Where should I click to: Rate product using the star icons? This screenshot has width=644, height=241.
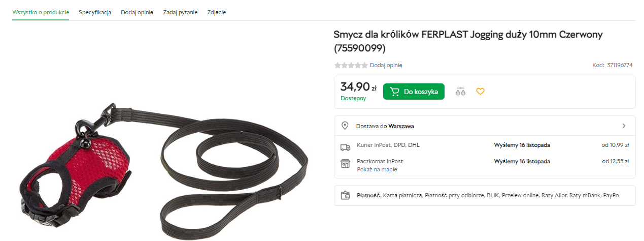[x=351, y=65]
